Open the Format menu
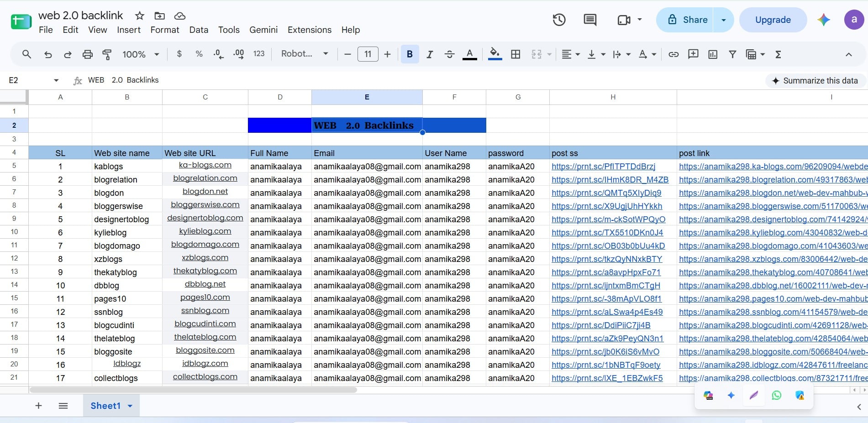Screen dimensions: 868x423 [165, 30]
